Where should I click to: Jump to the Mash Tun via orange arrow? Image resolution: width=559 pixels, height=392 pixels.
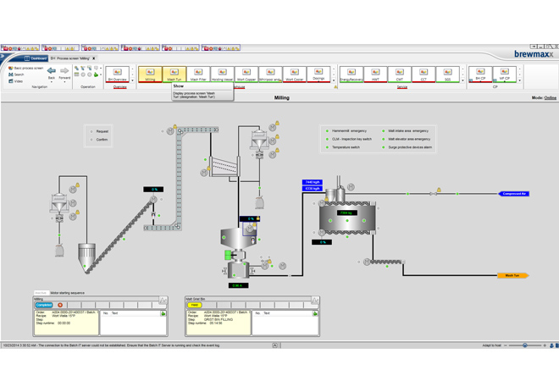512,275
